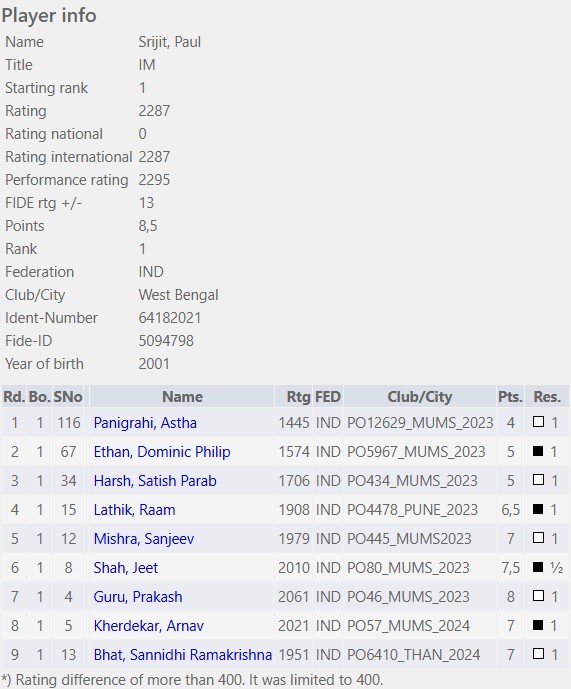Open Panigrahi, Astha player link

click(145, 423)
